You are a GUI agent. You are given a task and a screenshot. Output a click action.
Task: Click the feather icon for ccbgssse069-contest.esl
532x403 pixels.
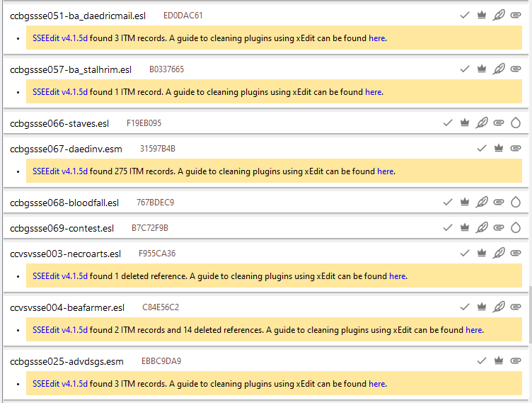click(482, 227)
